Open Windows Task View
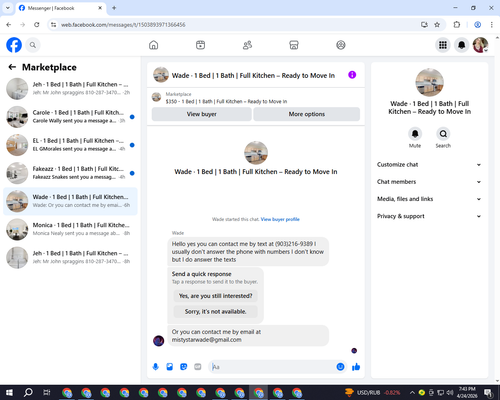Viewport: 500px width, 400px height. coord(47,393)
